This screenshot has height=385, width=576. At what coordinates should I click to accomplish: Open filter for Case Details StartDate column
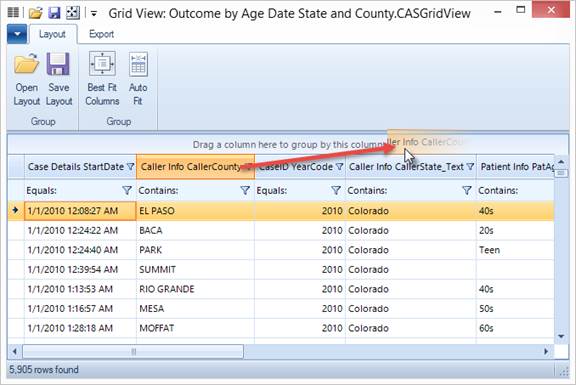pyautogui.click(x=130, y=167)
